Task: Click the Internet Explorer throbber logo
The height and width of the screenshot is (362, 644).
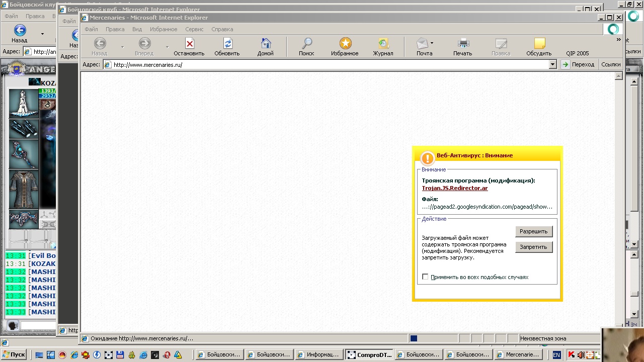Action: pyautogui.click(x=613, y=29)
